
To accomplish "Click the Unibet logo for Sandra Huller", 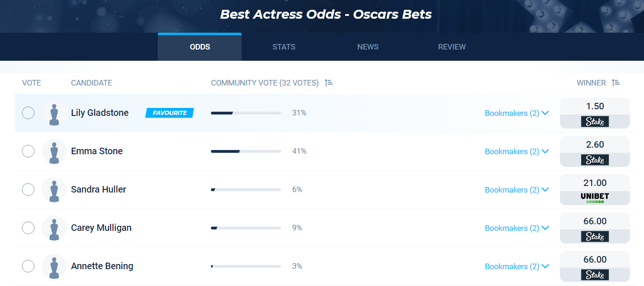I will [x=595, y=198].
